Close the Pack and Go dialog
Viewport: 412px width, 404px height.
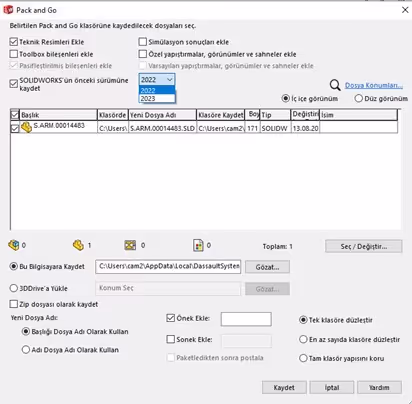pos(405,10)
